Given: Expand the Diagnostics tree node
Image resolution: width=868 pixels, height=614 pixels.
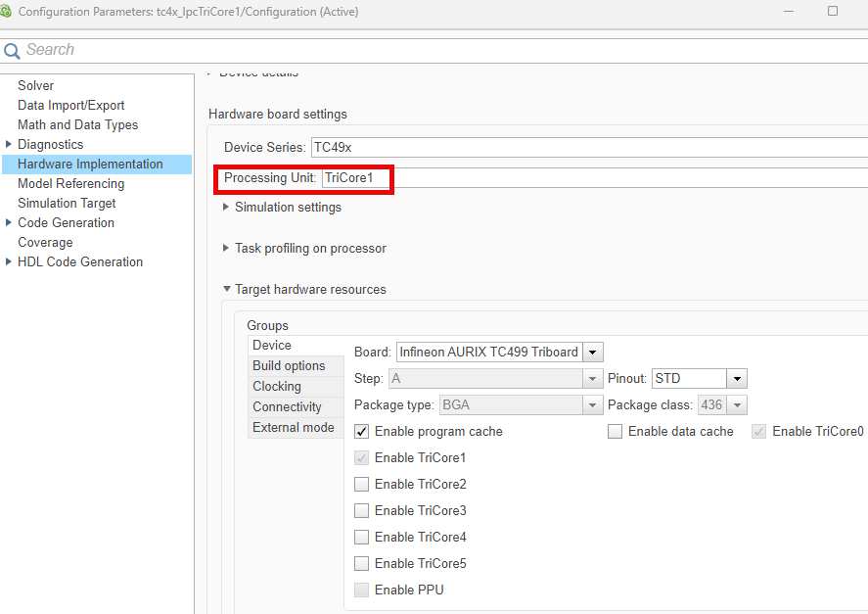Looking at the screenshot, I should tap(9, 145).
